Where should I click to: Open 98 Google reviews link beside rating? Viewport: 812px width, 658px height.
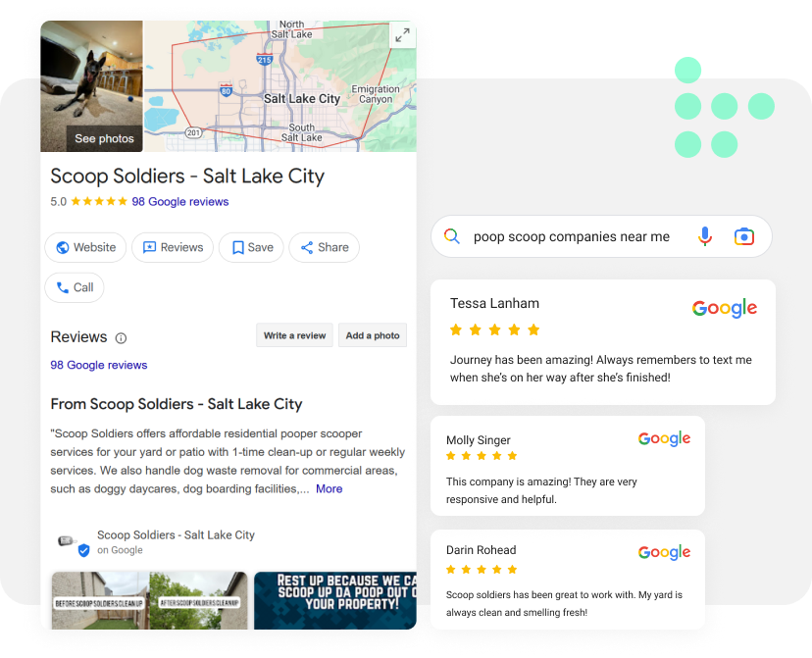point(179,201)
